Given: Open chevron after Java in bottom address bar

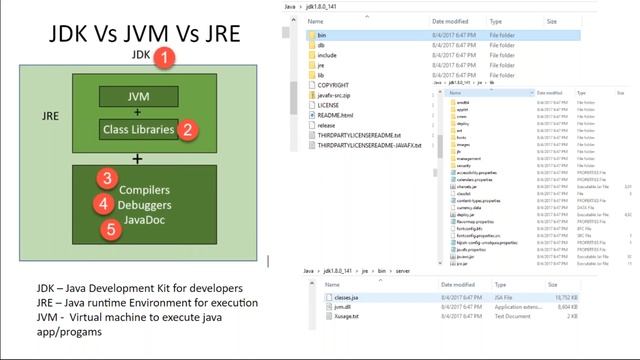Looking at the screenshot, I should point(318,271).
